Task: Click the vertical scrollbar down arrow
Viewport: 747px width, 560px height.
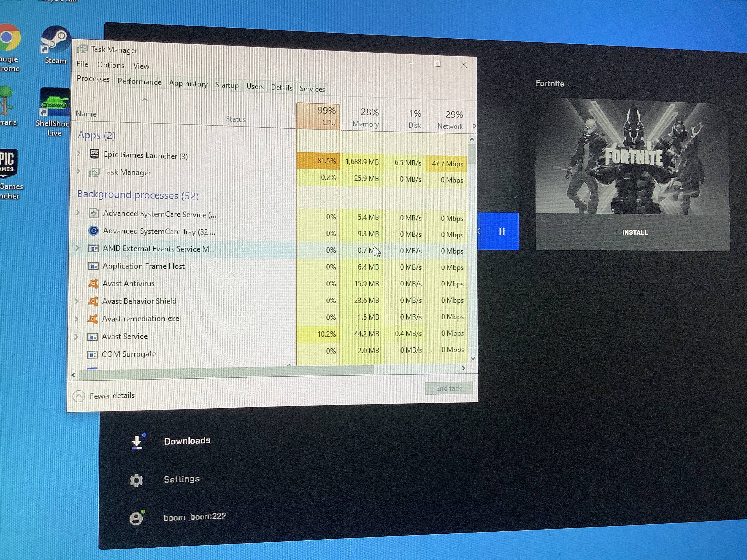Action: coord(473,358)
